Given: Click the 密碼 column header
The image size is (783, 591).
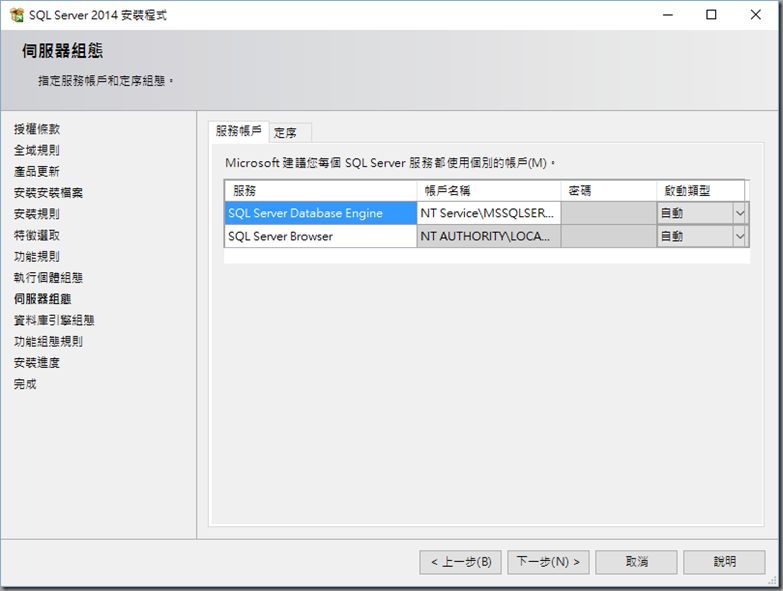Looking at the screenshot, I should (x=608, y=191).
